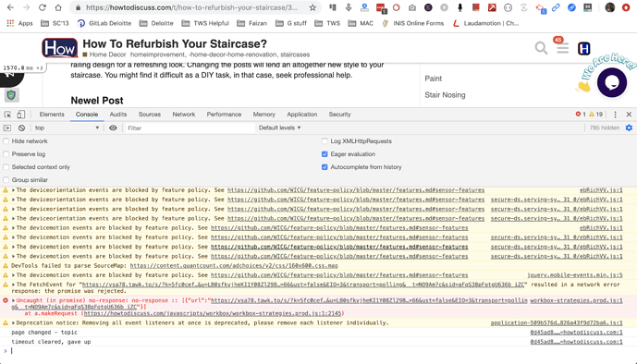Open the INIS Online Forms bookmark
Viewport: 637px width, 364px height.
[x=413, y=23]
